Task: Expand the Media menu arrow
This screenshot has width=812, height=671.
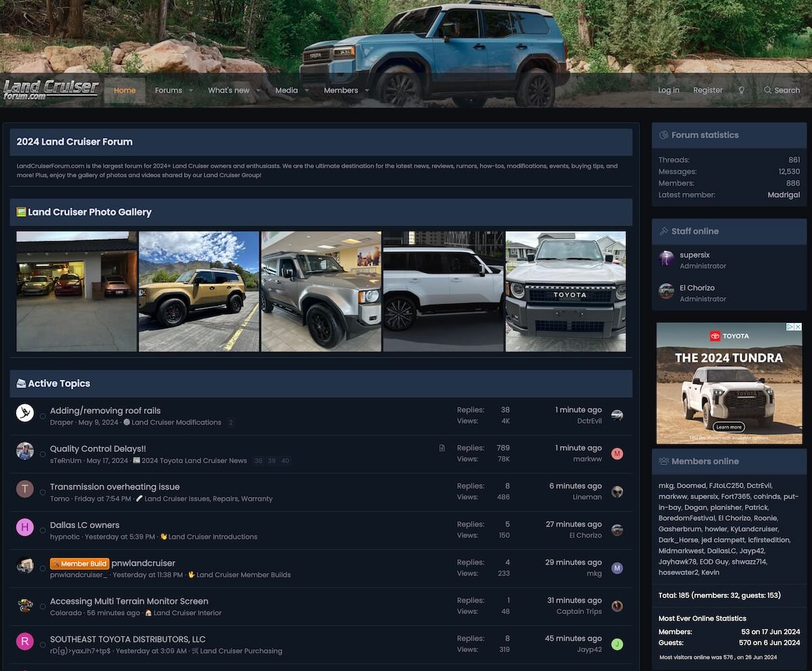Action: point(307,90)
